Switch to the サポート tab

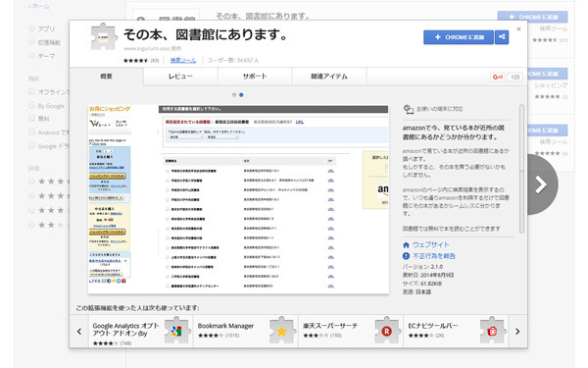pyautogui.click(x=255, y=77)
